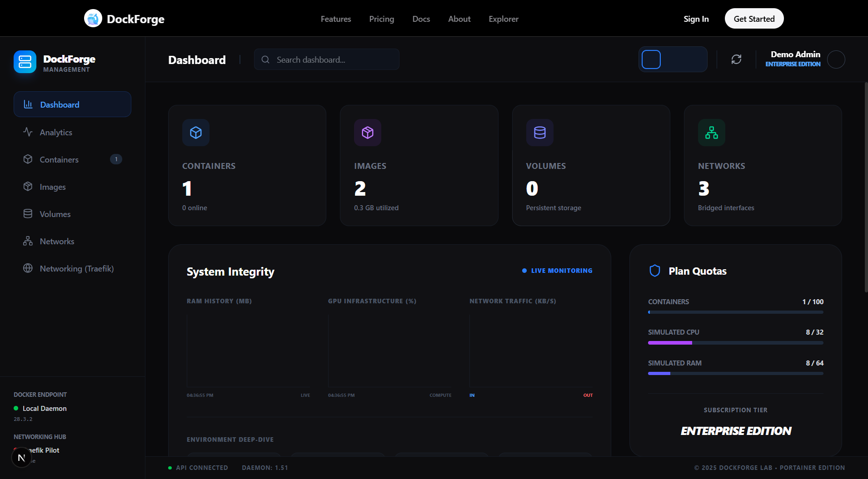This screenshot has width=868, height=479.
Task: Open the Docs page from the top navigation
Action: point(421,19)
